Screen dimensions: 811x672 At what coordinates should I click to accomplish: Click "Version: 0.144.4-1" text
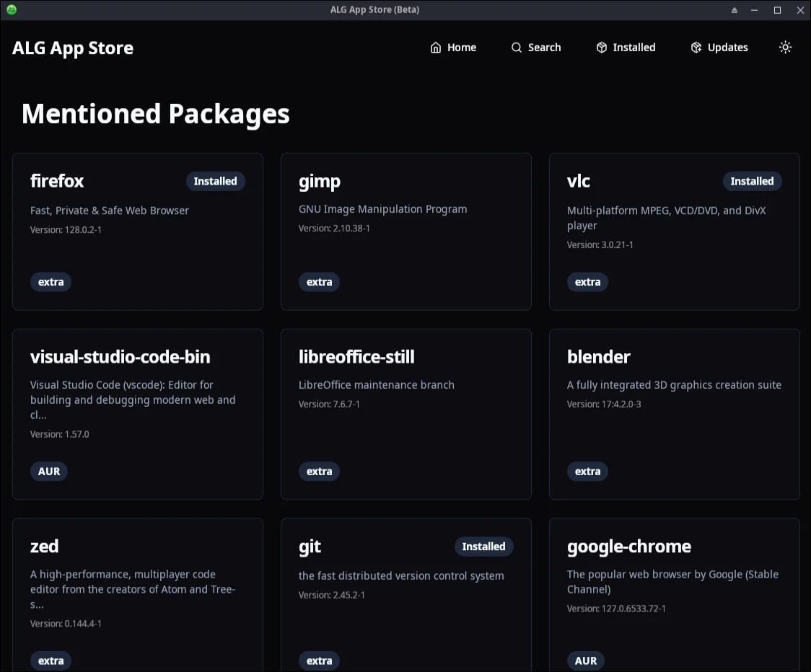[x=66, y=624]
